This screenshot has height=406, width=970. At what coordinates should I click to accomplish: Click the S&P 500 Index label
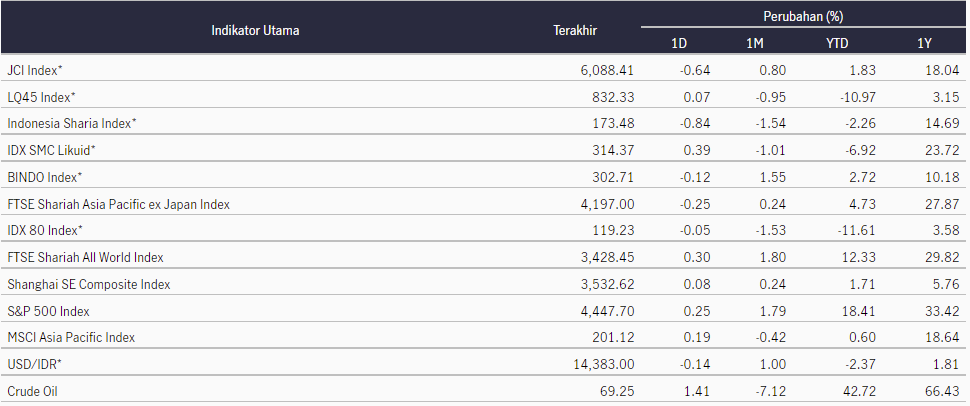pyautogui.click(x=48, y=311)
